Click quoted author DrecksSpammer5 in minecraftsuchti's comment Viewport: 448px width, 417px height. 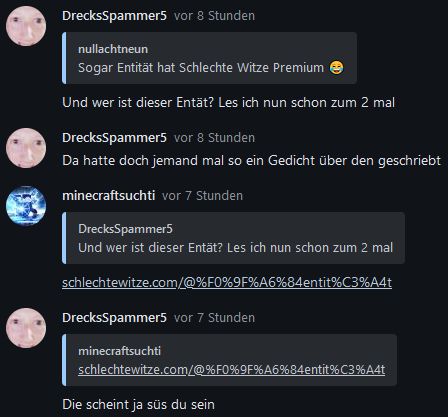(125, 229)
